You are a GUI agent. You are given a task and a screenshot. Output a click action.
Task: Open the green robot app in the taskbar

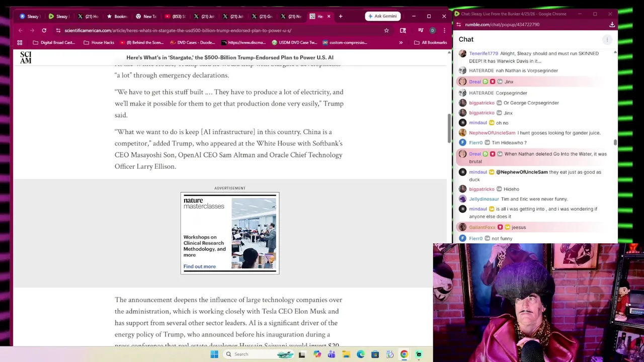tap(419, 354)
